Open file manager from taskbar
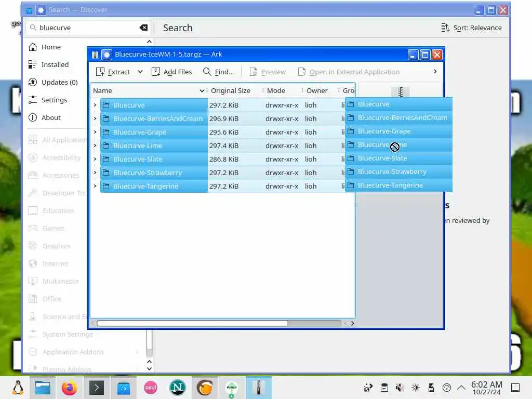Viewport: 532px width, 399px height. [43, 388]
